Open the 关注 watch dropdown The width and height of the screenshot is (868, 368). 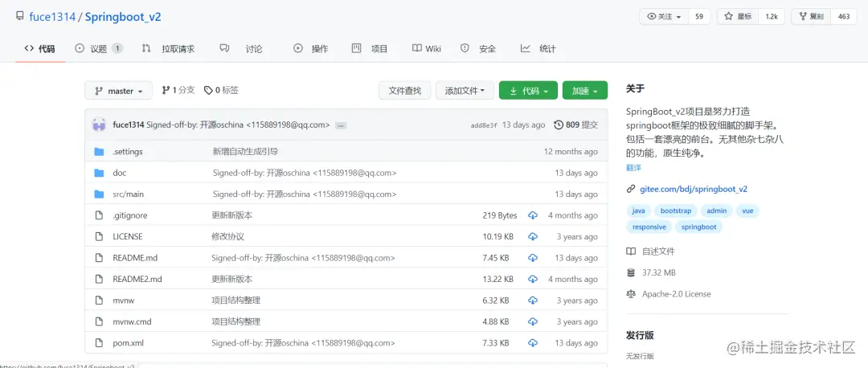(x=665, y=17)
